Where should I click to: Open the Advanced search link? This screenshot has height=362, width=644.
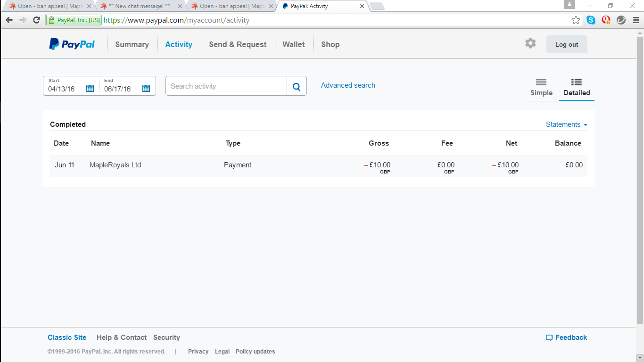348,85
